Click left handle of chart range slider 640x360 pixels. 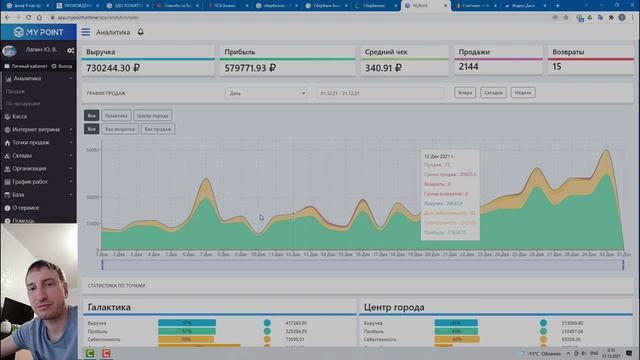102,265
